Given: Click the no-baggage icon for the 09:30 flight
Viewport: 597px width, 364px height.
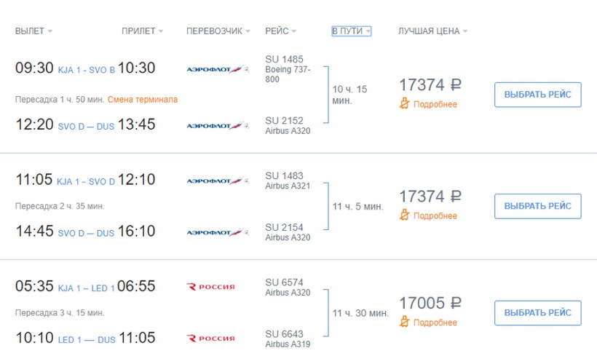Looking at the screenshot, I should click(406, 104).
